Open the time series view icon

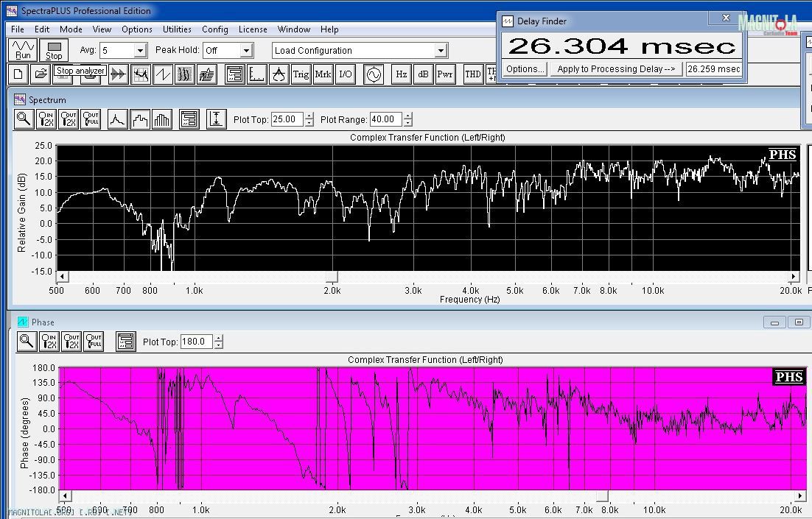tap(118, 74)
